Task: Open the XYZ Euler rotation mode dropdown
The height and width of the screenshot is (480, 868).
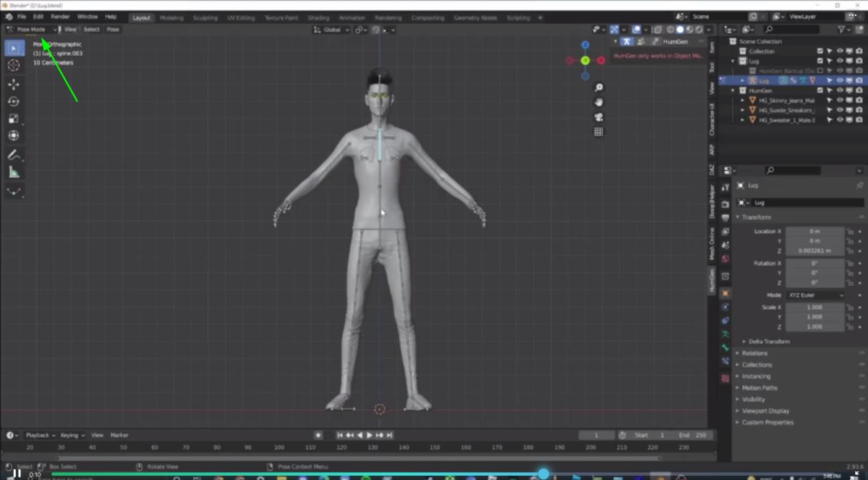Action: (815, 295)
